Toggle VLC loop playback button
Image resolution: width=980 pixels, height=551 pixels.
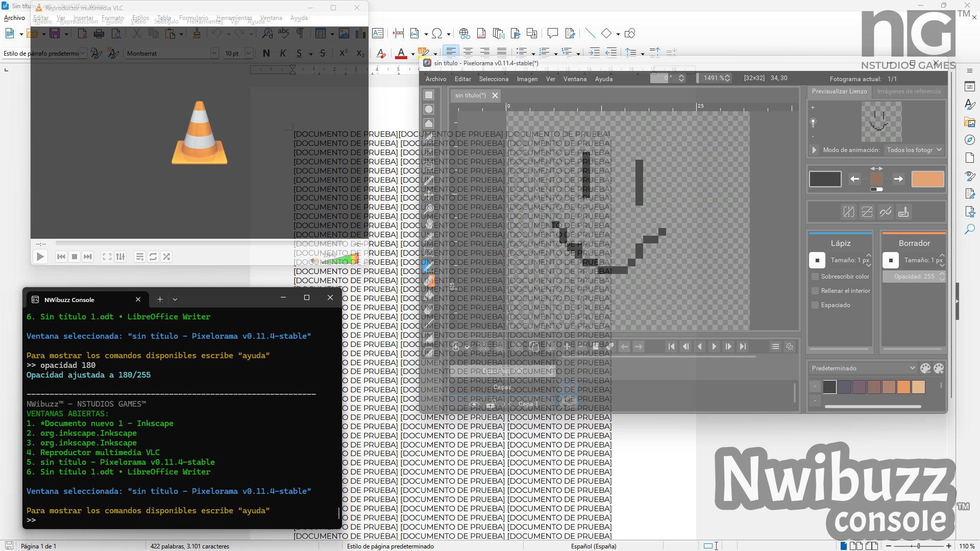153,257
